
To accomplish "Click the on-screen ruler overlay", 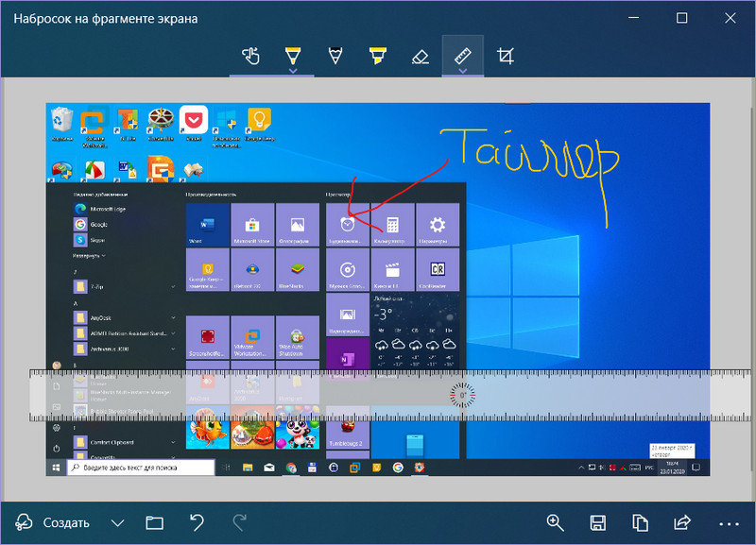I will click(390, 395).
